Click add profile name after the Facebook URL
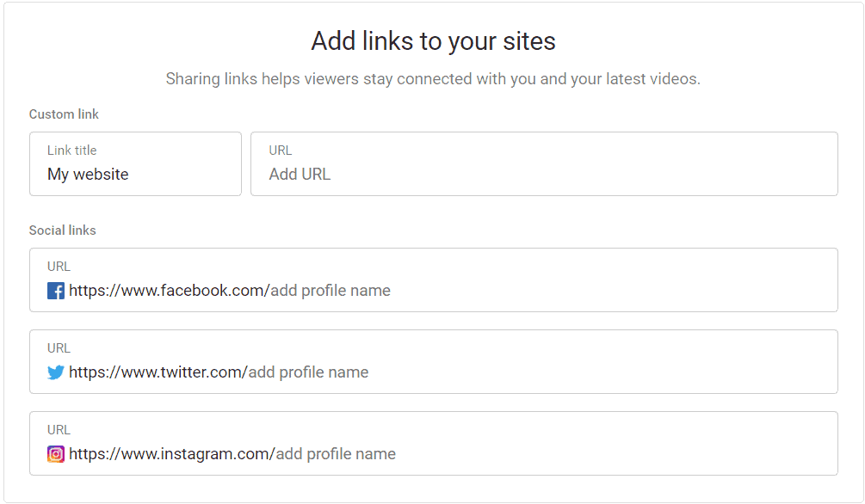The height and width of the screenshot is (504, 865). click(331, 291)
